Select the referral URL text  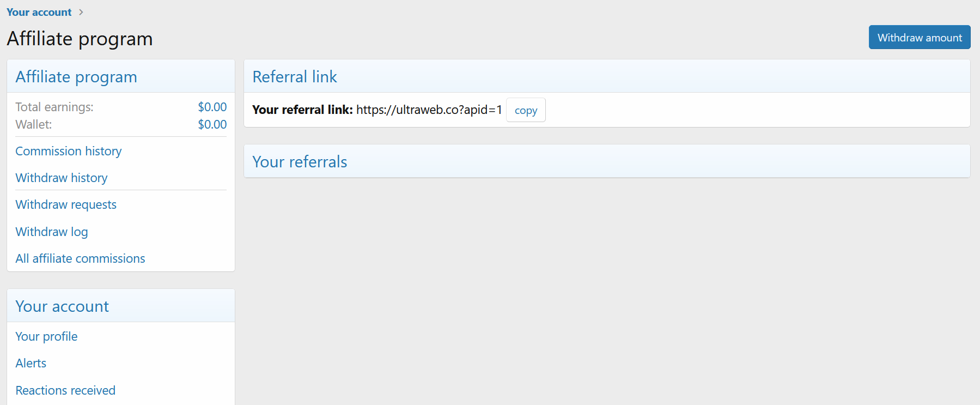pos(429,110)
